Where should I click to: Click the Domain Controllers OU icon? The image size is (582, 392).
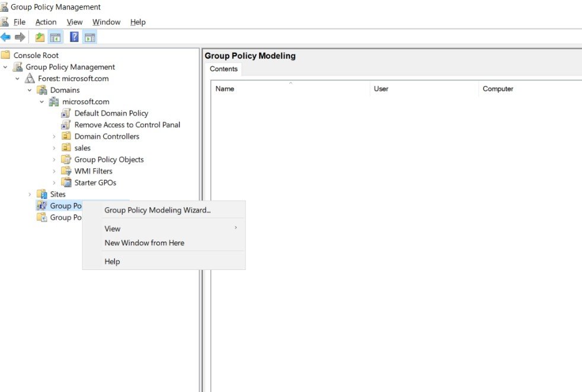tap(66, 136)
